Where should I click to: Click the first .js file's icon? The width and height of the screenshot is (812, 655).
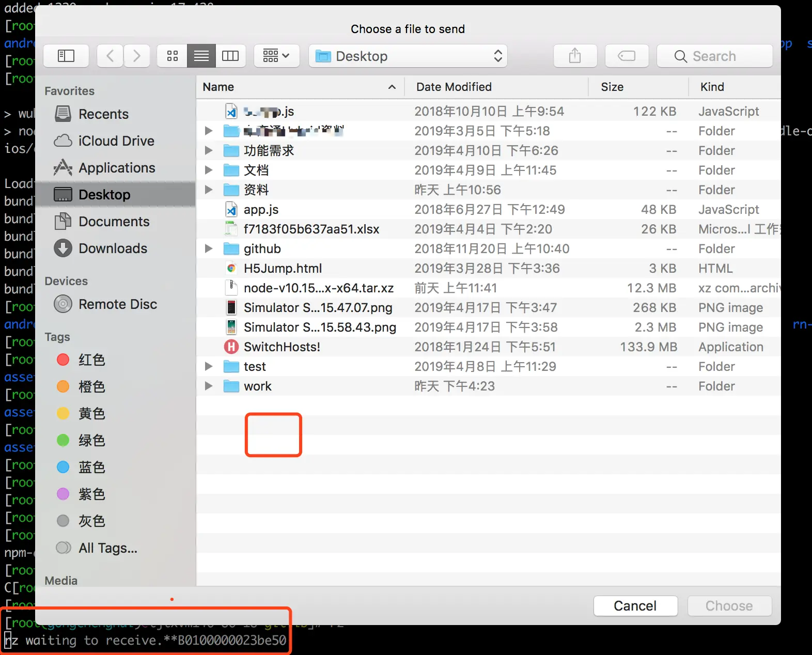pyautogui.click(x=231, y=112)
